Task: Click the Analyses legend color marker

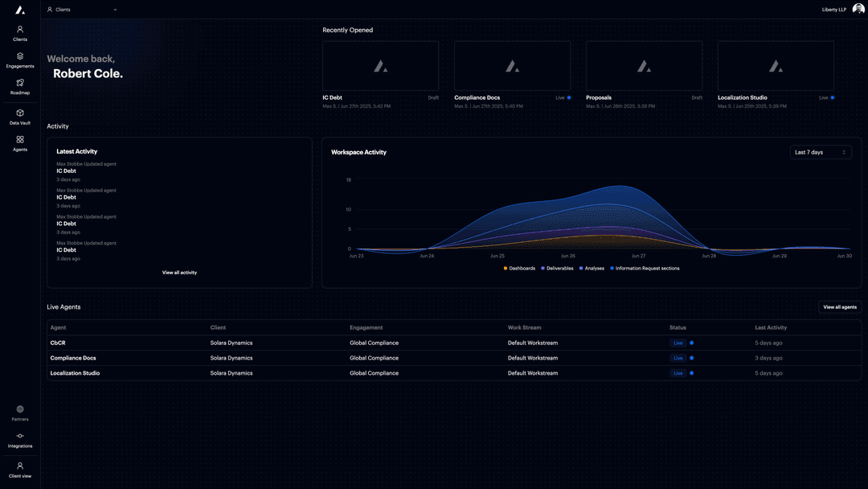Action: click(581, 268)
